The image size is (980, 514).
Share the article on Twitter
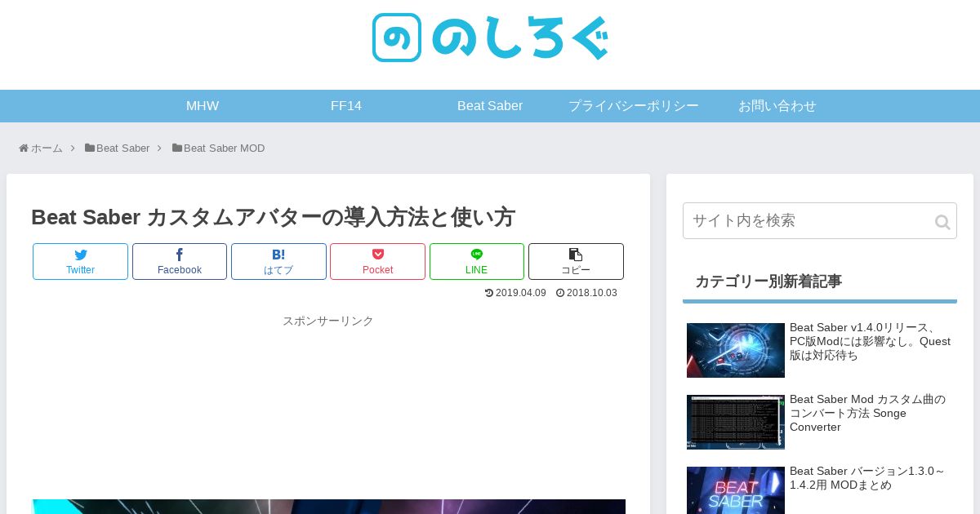tap(80, 261)
